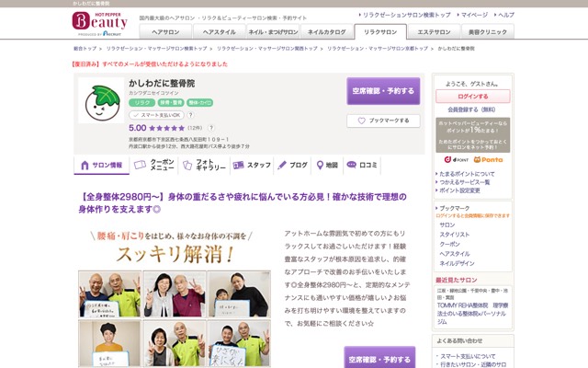Click the スマート支払いOK badge
This screenshot has width=588, height=368.
click(x=157, y=115)
